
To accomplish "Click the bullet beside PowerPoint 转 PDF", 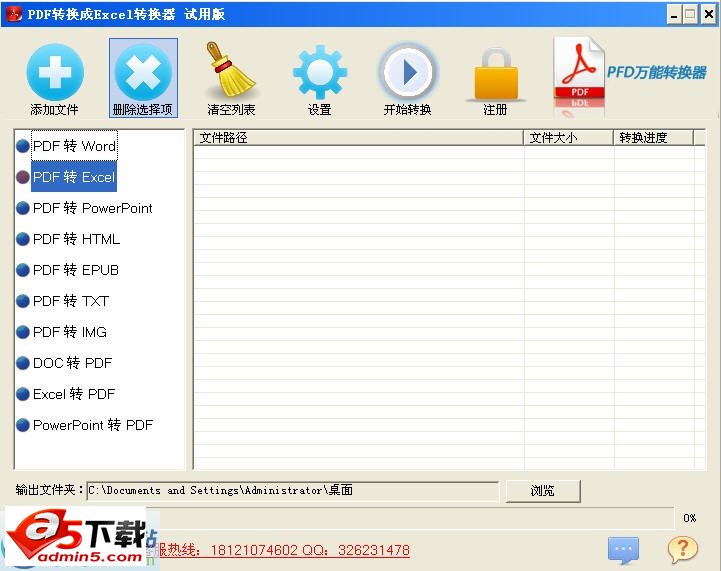I will [x=23, y=425].
